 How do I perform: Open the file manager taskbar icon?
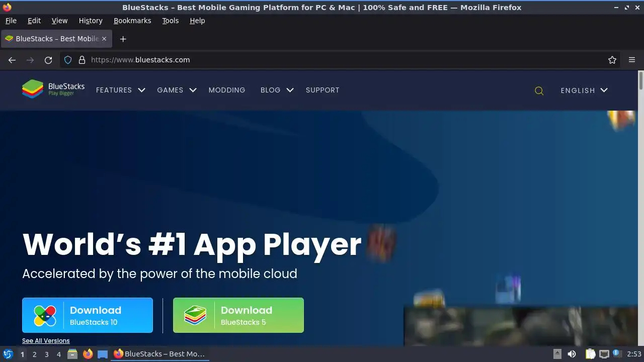72,354
